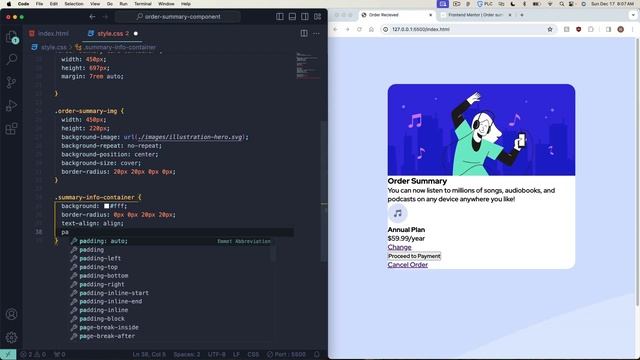Close the Order Received browser tab
This screenshot has height=360, width=640.
pos(430,15)
